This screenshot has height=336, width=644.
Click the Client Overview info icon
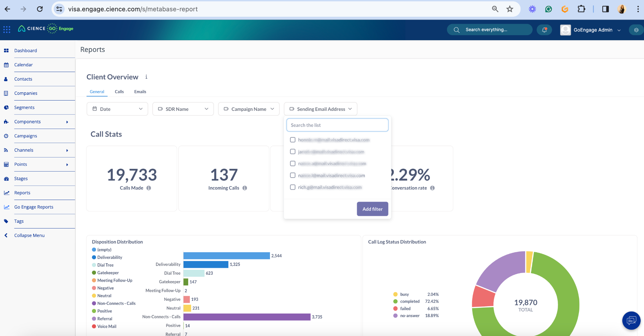(146, 77)
